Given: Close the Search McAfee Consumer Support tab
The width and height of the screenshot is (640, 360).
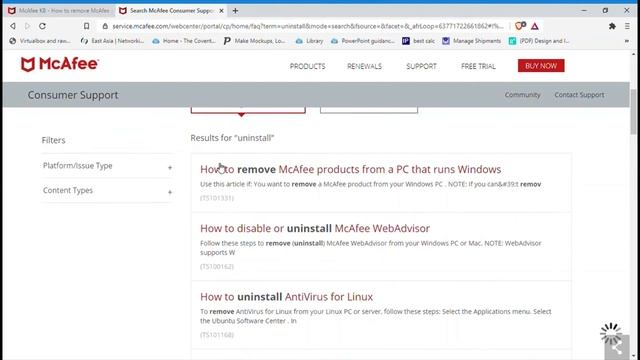Looking at the screenshot, I should coord(221,11).
